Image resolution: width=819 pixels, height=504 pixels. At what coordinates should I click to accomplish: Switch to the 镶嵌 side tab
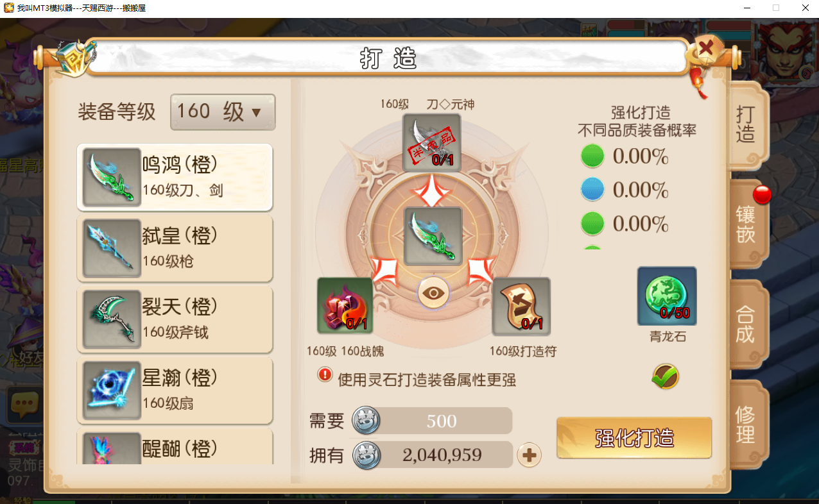(747, 224)
